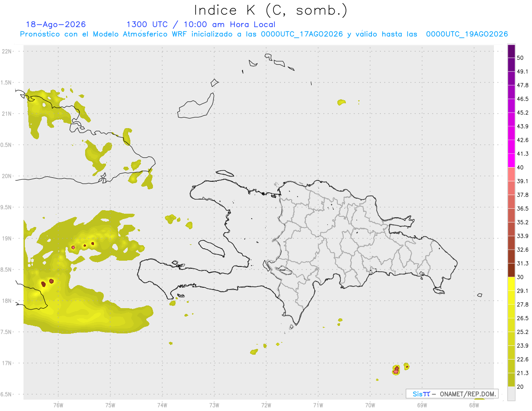Click the '31.3' colorbar label
This screenshot has height=411, width=532.
523,263
